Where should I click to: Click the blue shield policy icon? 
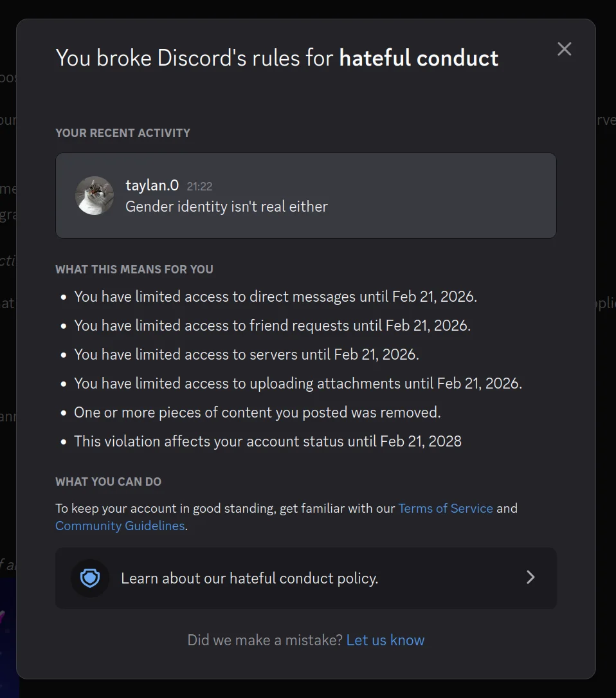pos(90,578)
